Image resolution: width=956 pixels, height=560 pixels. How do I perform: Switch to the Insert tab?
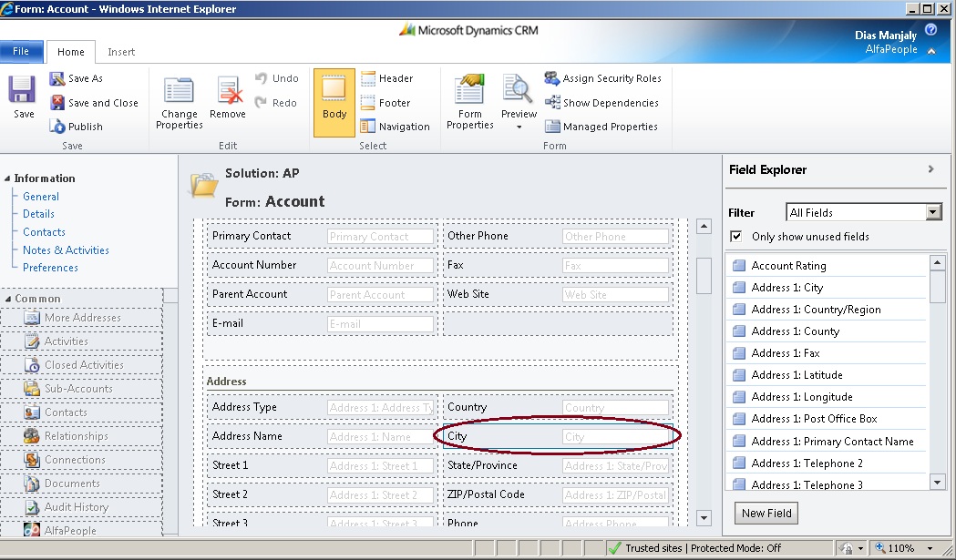pos(121,53)
